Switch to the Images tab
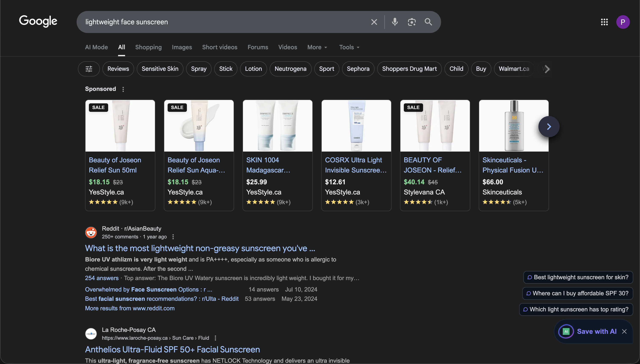This screenshot has width=640, height=364. tap(182, 47)
